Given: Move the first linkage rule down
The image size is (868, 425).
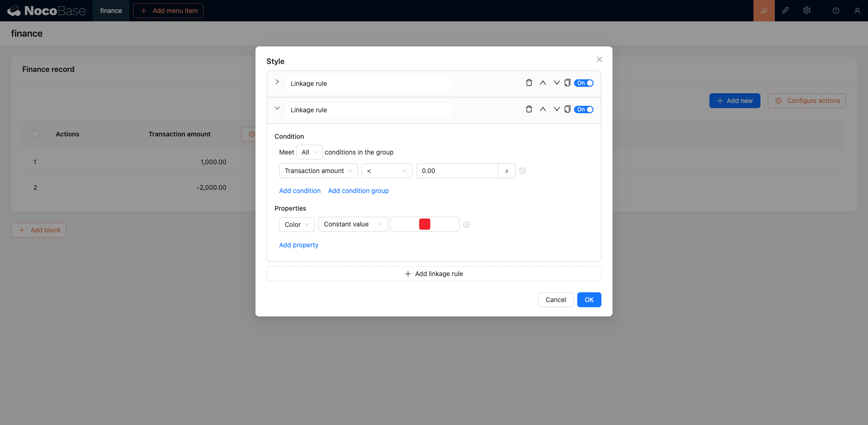Looking at the screenshot, I should coord(556,83).
